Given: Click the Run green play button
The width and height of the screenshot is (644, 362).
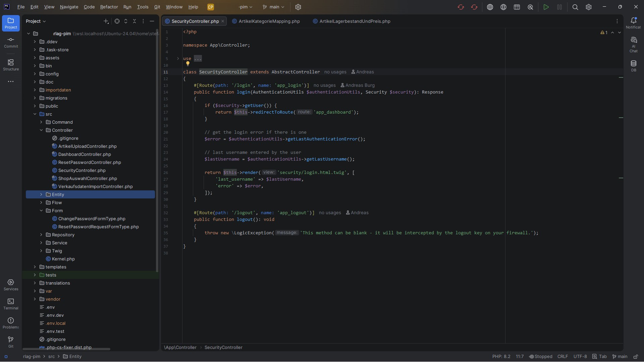Looking at the screenshot, I should click(546, 7).
